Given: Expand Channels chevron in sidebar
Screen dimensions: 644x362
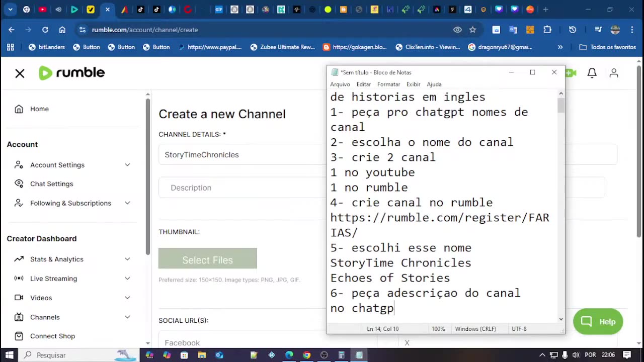Looking at the screenshot, I should (x=127, y=317).
